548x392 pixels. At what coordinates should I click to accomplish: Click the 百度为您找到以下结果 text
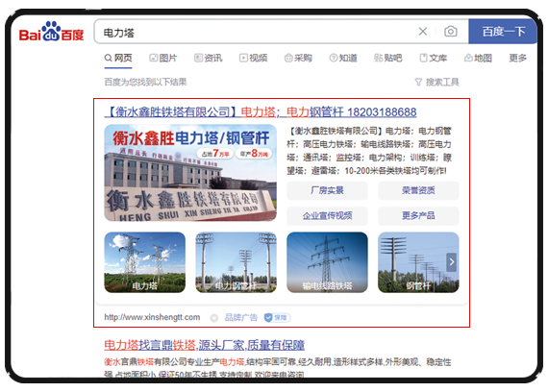click(145, 82)
